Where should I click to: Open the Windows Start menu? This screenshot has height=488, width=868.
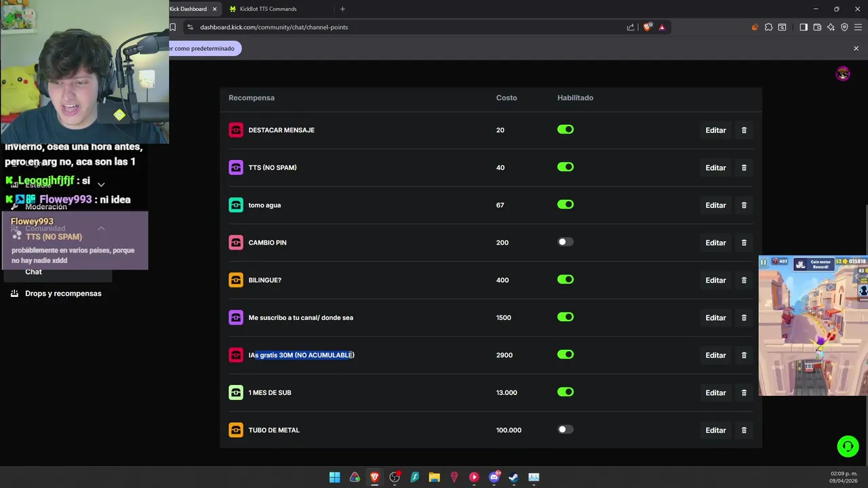[x=334, y=477]
